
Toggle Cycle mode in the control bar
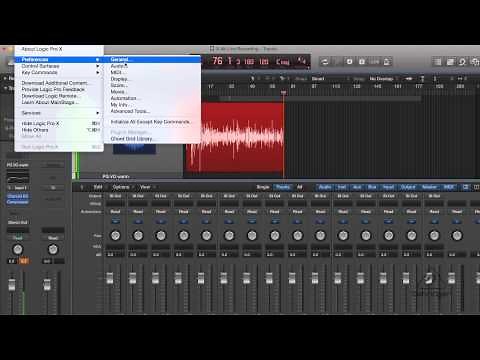[325, 62]
